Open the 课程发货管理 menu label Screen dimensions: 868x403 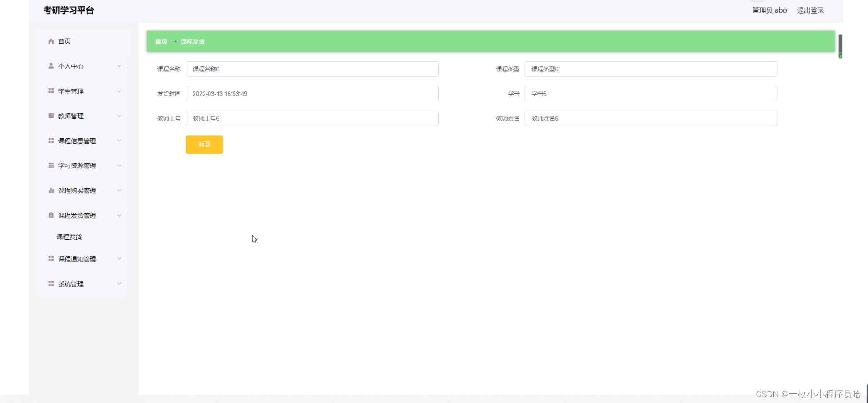click(x=77, y=216)
